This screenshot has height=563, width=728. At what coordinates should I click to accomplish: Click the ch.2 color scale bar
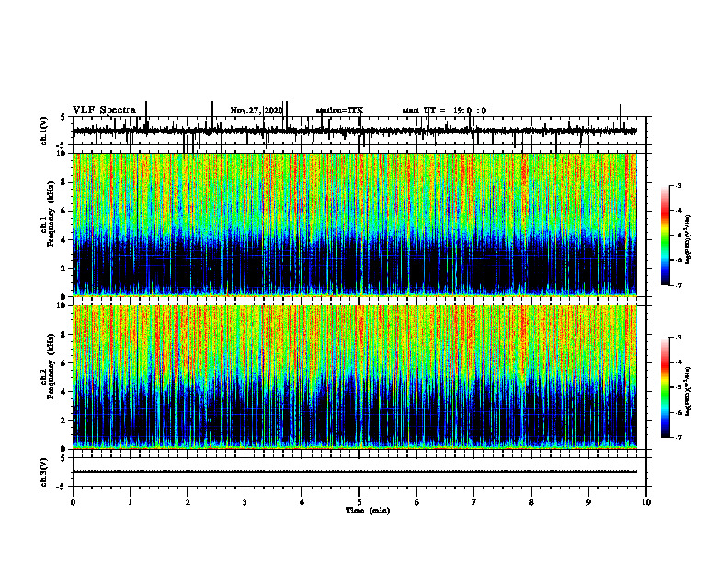[x=665, y=387]
